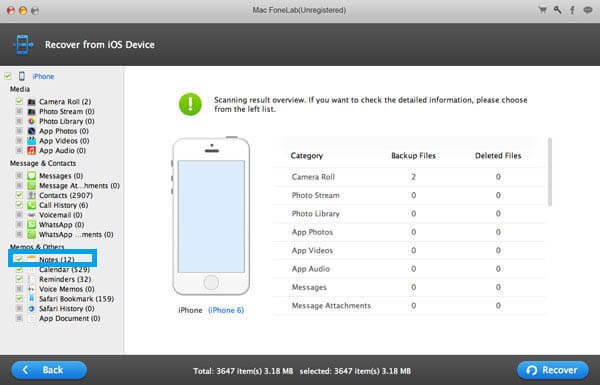Click the Recover from iOS Device phone icon
600x385 pixels.
click(x=23, y=44)
